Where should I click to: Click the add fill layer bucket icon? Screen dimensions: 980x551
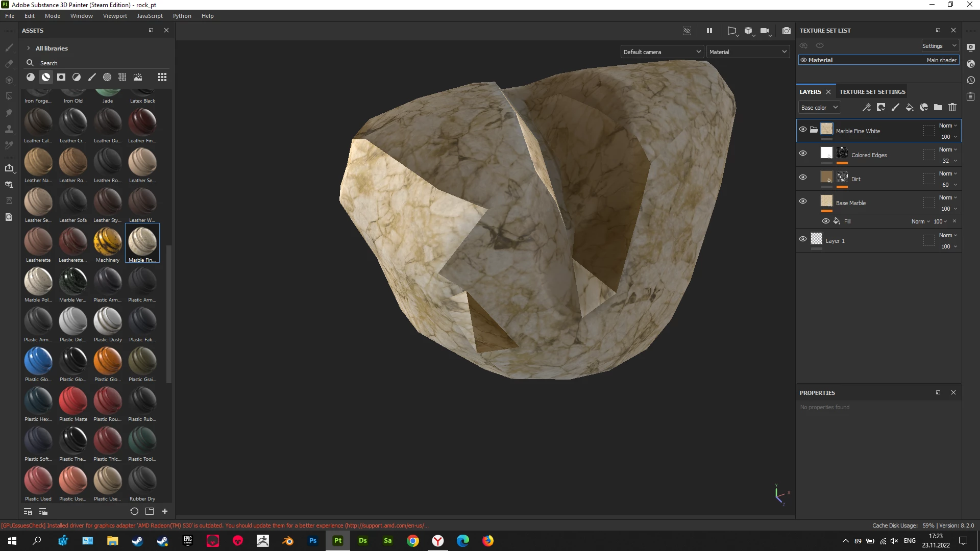point(910,107)
